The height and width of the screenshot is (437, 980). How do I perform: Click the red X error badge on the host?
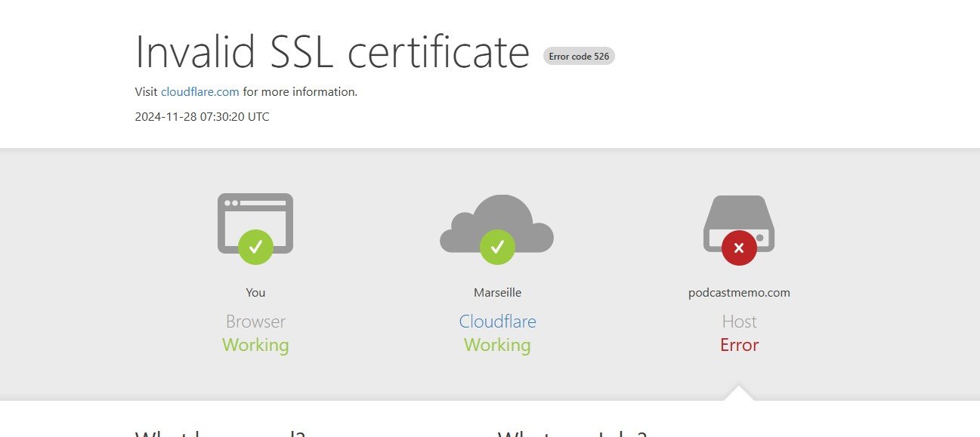[x=739, y=248]
